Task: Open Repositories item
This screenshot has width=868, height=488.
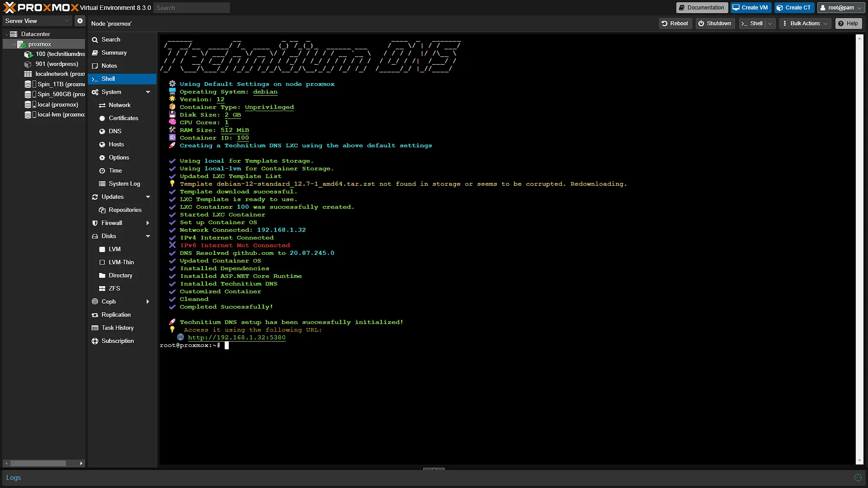Action: point(122,210)
